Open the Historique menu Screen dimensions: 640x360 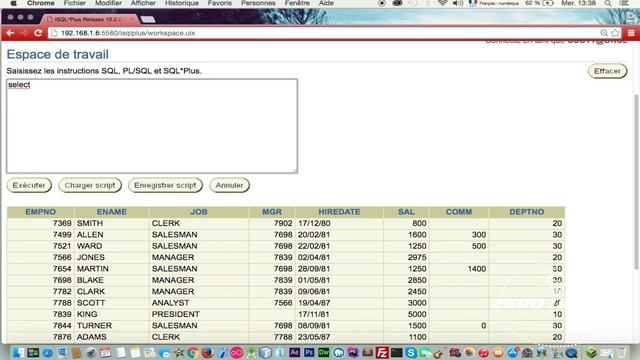tap(182, 3)
